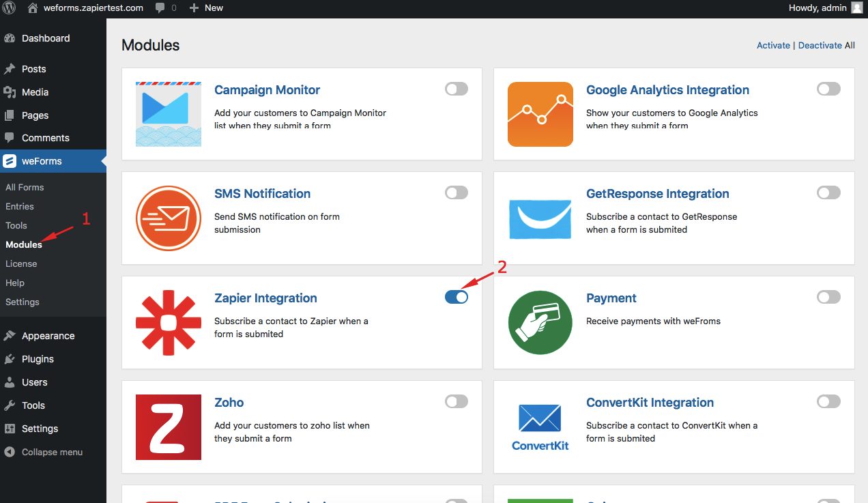Switch on the GetResponse Integration toggle
This screenshot has height=503, width=868.
[828, 192]
